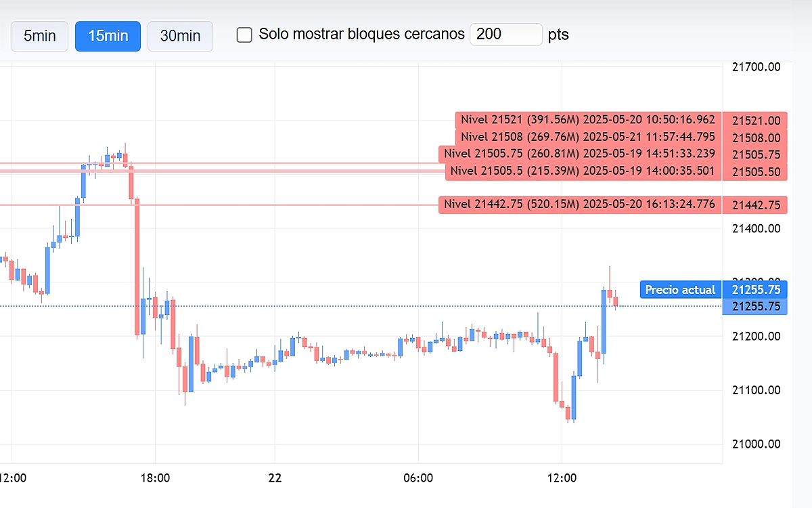Screen dimensions: 812x508
Task: Click the Nivel 21521 level label
Action: tap(587, 120)
